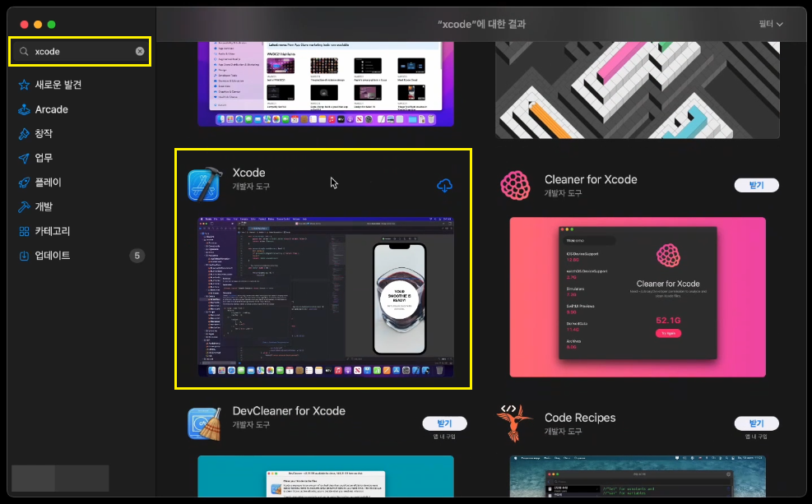Open Xcode screenshot preview
The width and height of the screenshot is (812, 504).
pos(326,297)
